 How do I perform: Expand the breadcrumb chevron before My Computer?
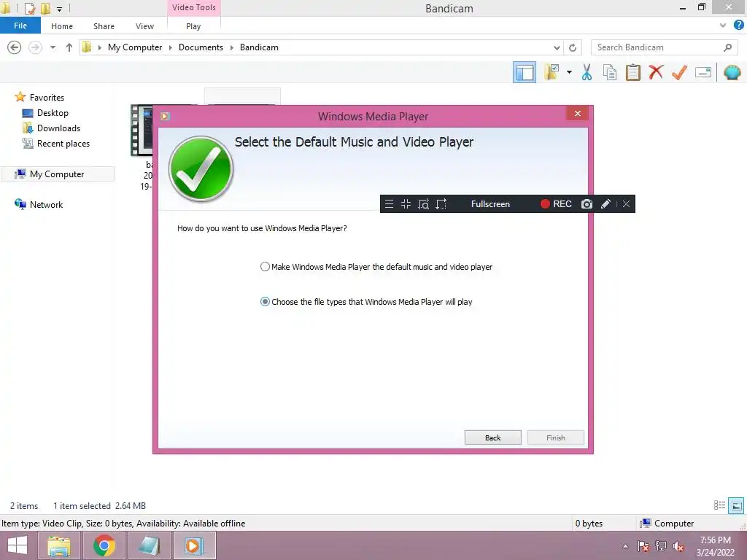99,47
